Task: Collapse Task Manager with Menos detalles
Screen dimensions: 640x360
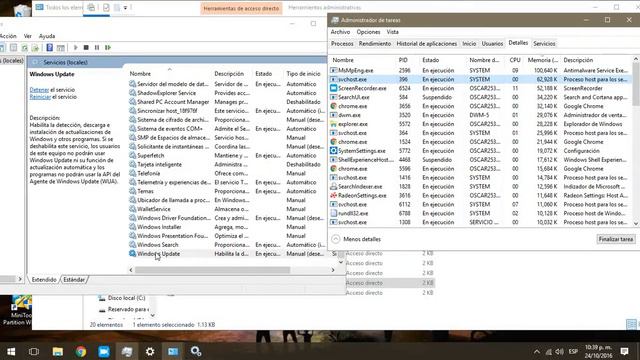Action: pyautogui.click(x=356, y=239)
